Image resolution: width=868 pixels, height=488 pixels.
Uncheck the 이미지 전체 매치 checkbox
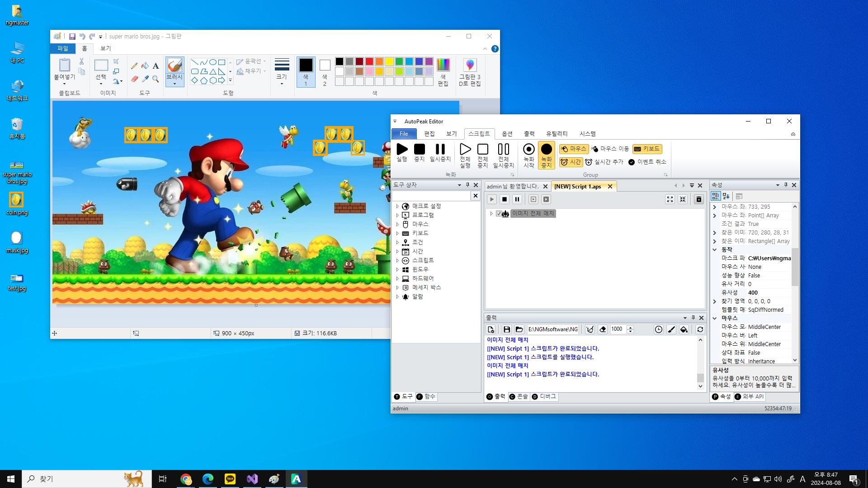point(499,214)
